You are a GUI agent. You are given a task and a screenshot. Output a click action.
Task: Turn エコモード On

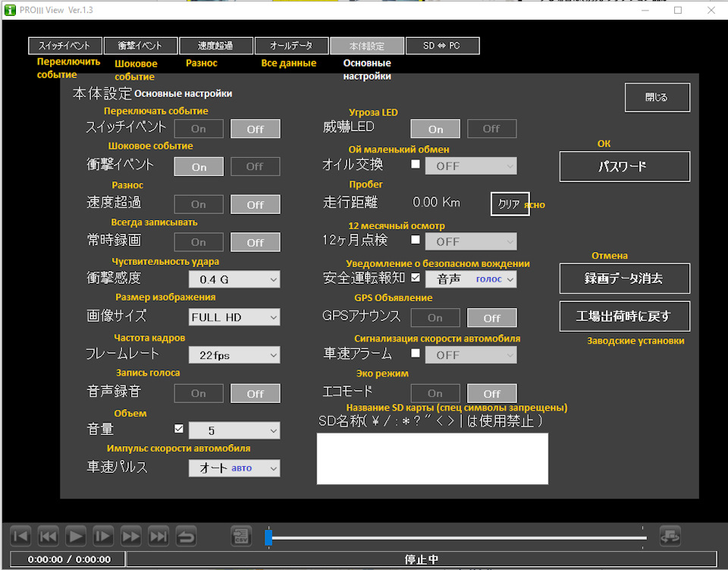435,393
